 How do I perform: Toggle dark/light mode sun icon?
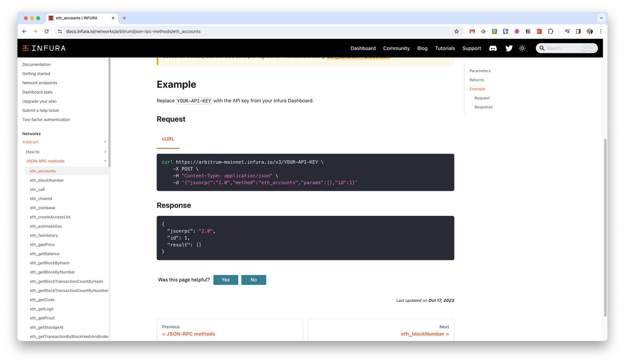[x=522, y=48]
